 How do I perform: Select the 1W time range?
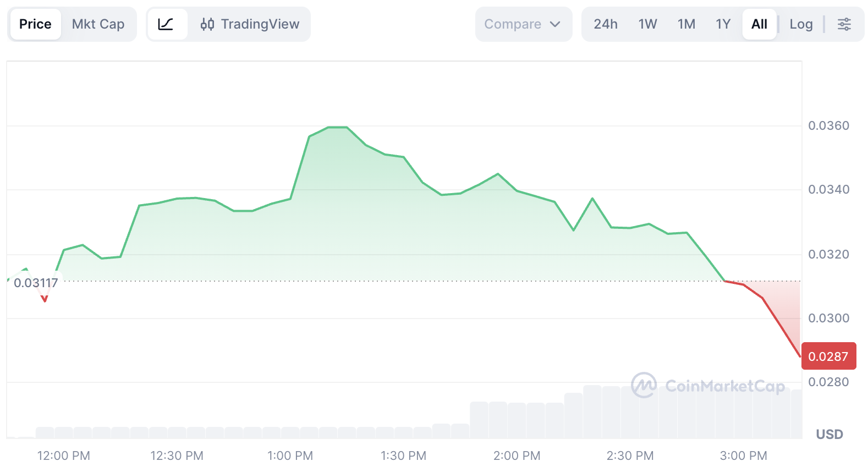[x=647, y=24]
